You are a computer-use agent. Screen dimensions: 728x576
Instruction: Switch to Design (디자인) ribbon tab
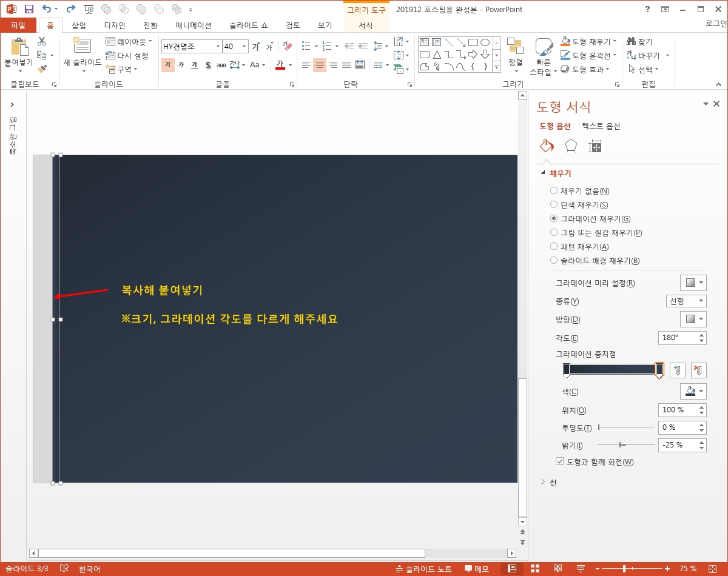pyautogui.click(x=115, y=25)
